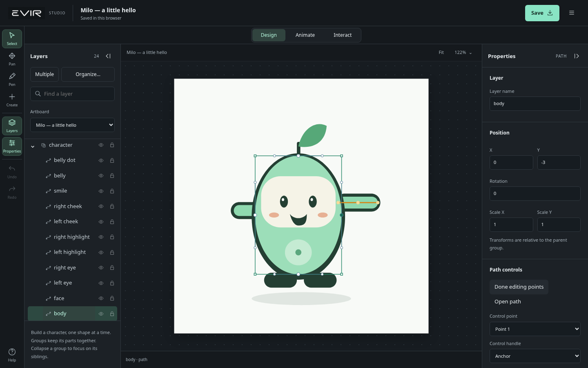Viewport: 588px width, 368px height.
Task: Open the Artboard dropdown
Action: (72, 125)
